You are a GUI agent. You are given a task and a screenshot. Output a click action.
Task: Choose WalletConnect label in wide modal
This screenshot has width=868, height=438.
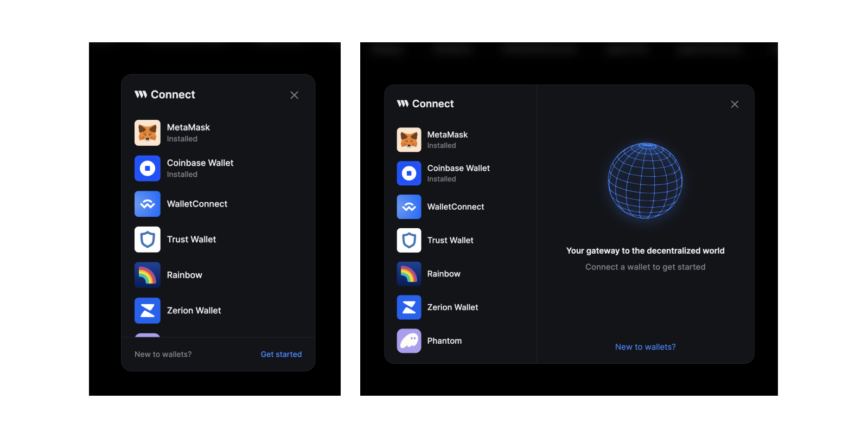tap(456, 207)
